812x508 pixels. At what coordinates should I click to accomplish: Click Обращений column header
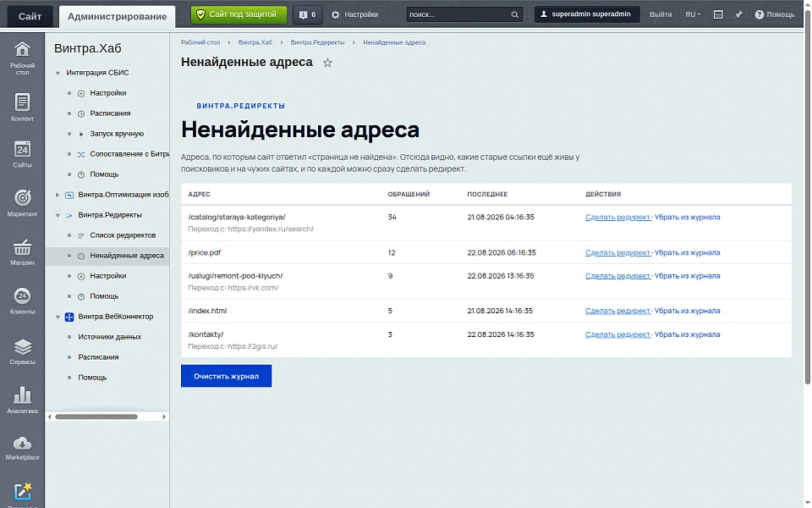coord(409,194)
